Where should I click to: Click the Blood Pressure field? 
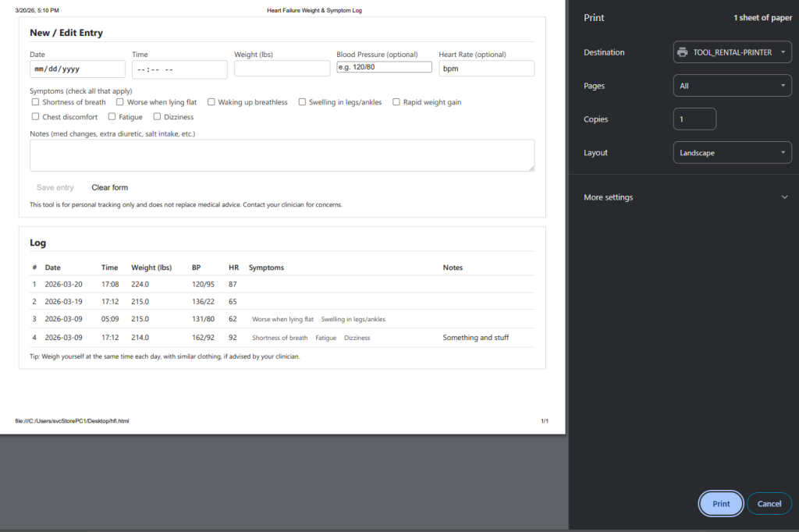[x=384, y=67]
